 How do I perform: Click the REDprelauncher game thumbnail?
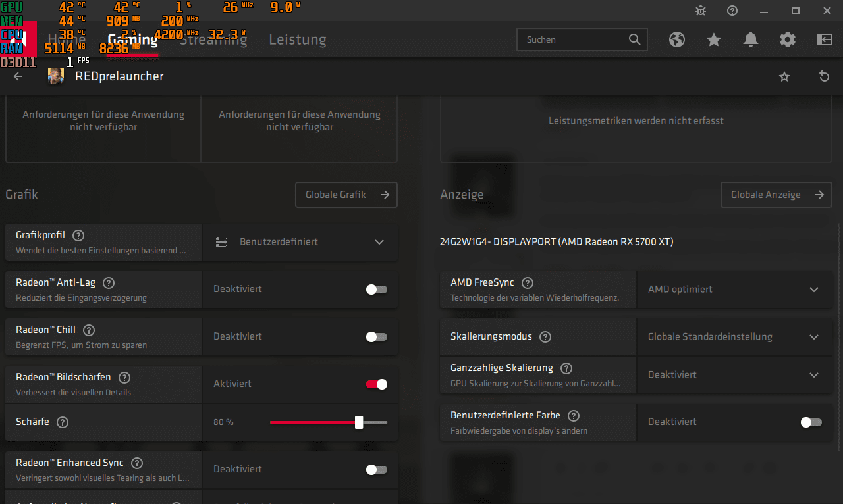[x=56, y=76]
